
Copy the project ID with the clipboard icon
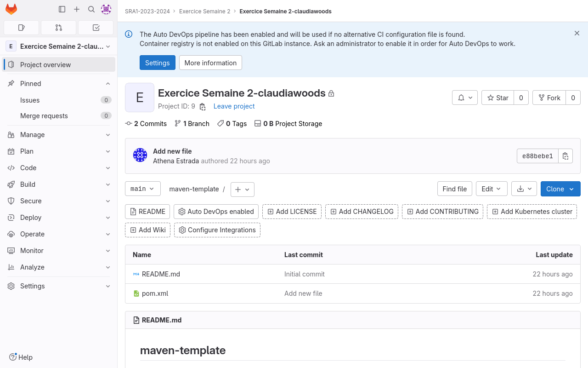[x=202, y=106]
